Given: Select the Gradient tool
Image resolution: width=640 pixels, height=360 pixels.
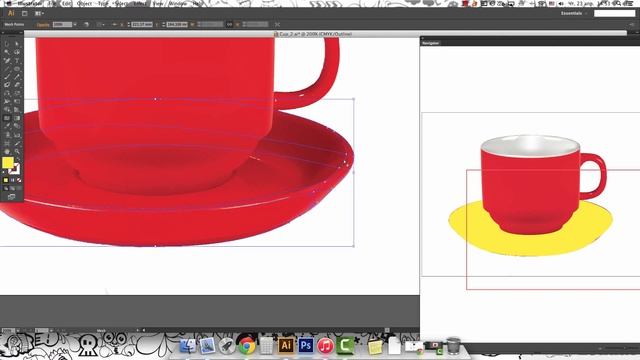Looking at the screenshot, I should point(17,118).
